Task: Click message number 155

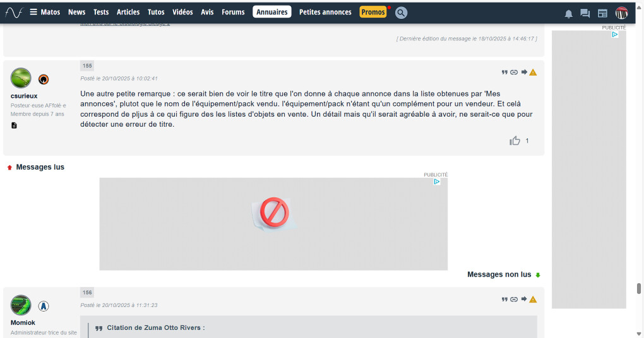Action: pos(87,66)
